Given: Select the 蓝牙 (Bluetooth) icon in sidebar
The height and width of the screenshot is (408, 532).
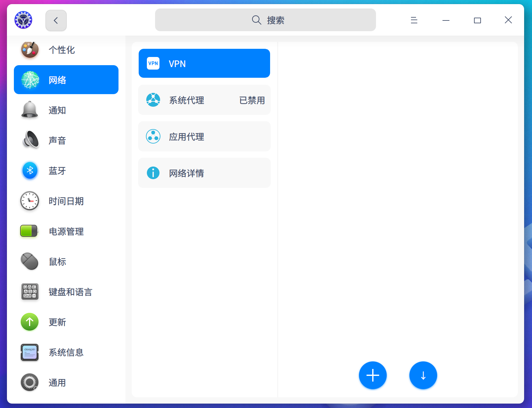Looking at the screenshot, I should click(x=29, y=171).
